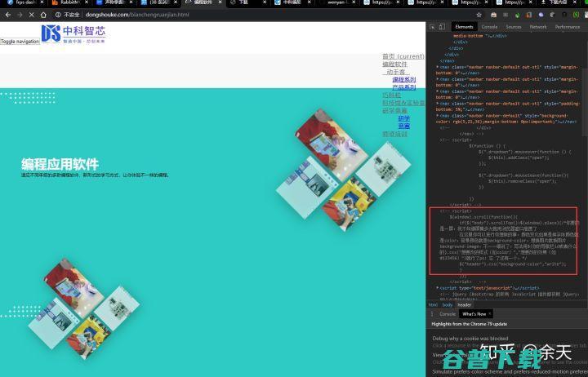Viewport: 588px width, 377px height.
Task: Open the Network panel tab
Action: pos(538,27)
